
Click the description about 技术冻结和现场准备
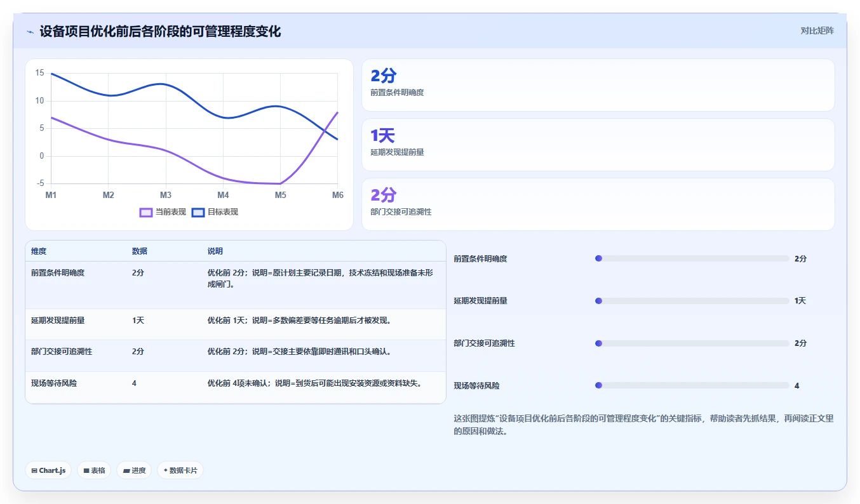(321, 279)
